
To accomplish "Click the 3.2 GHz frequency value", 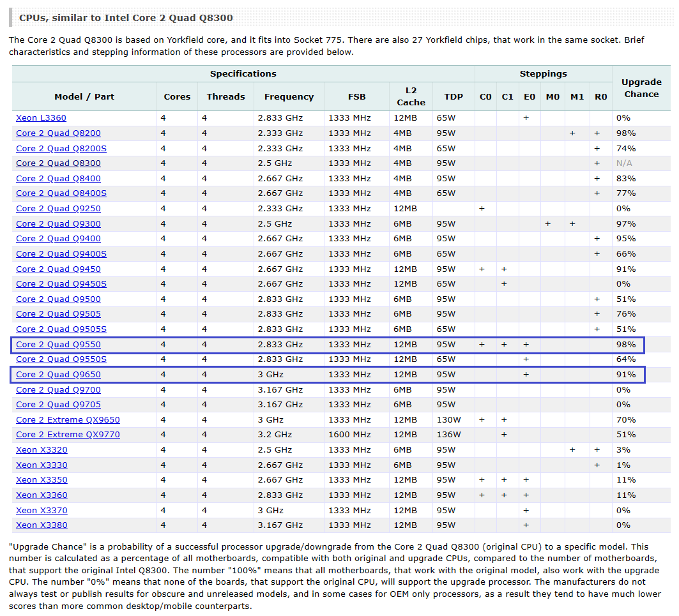I will coord(275,435).
